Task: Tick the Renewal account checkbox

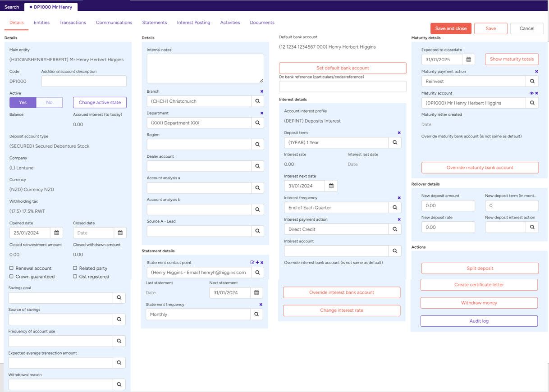Action: pos(12,268)
